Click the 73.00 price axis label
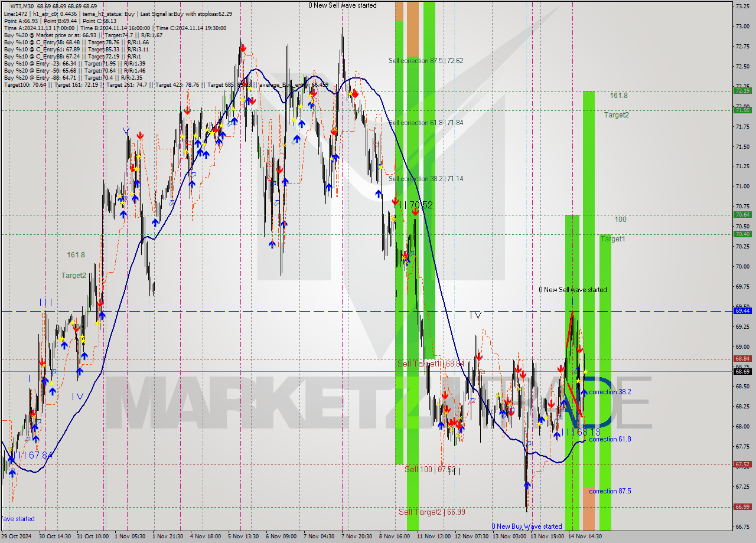Viewport: 756px width, 543px height. (x=742, y=26)
